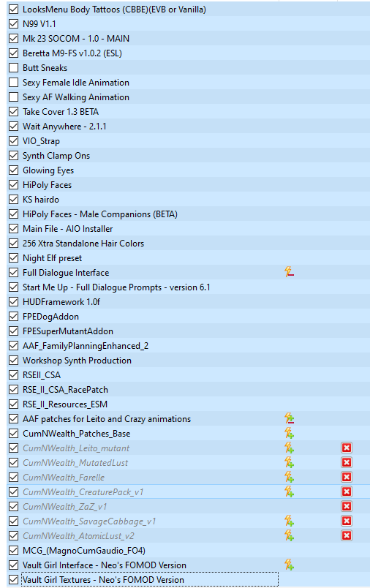Click lightning icon on CumNWealth_Leito_mutant row
The width and height of the screenshot is (370, 588).
[x=289, y=448]
